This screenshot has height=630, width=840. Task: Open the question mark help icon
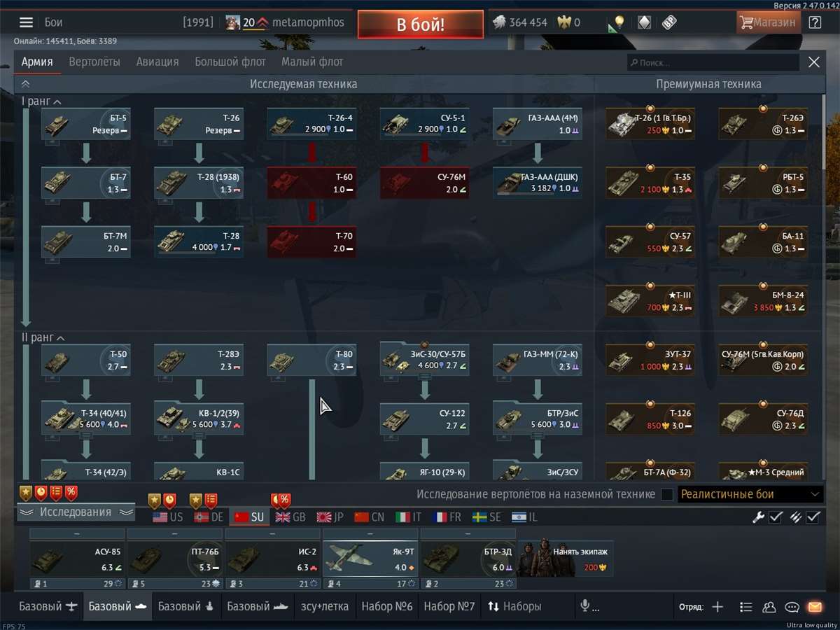pyautogui.click(x=815, y=22)
